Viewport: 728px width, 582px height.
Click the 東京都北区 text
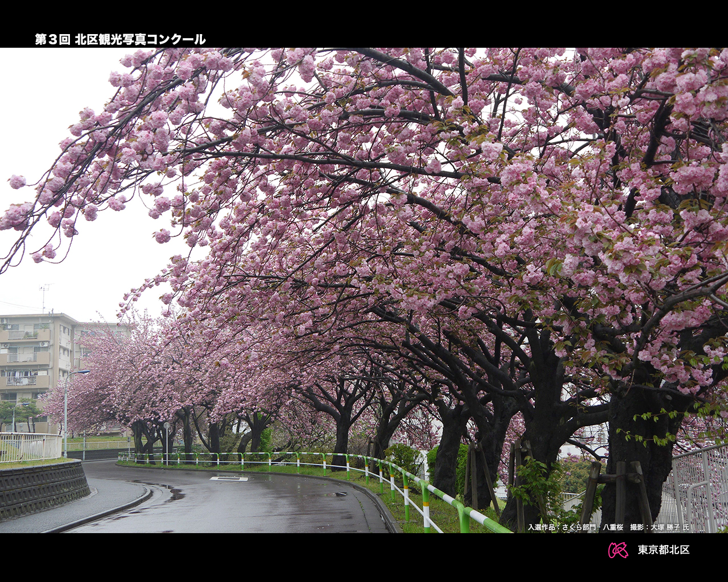(x=663, y=550)
